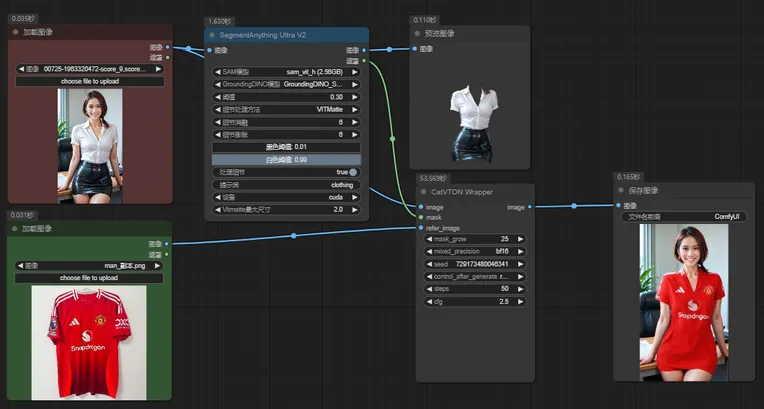Adjust the 黑色阈值 0.01 slider
764x409 pixels.
point(286,147)
